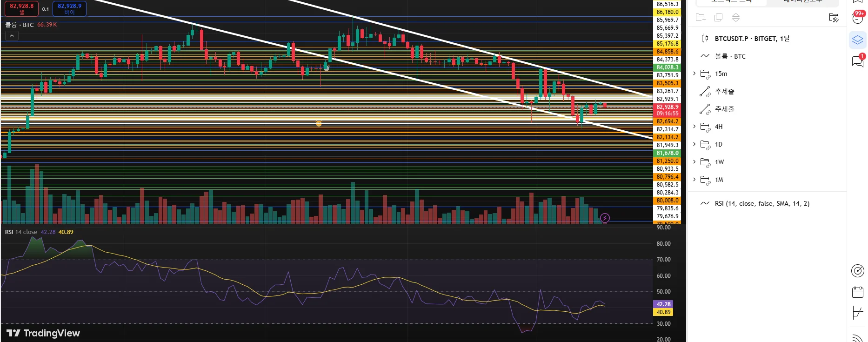Select the first 추세줄 trend line item
Image resolution: width=868 pixels, height=342 pixels.
767,92
